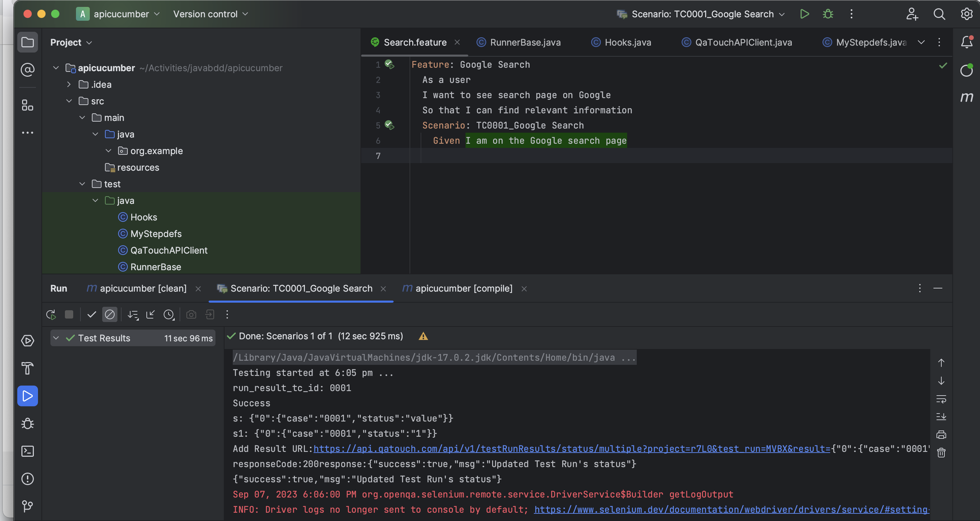Collapse the org.example package
980x521 pixels.
coord(108,151)
